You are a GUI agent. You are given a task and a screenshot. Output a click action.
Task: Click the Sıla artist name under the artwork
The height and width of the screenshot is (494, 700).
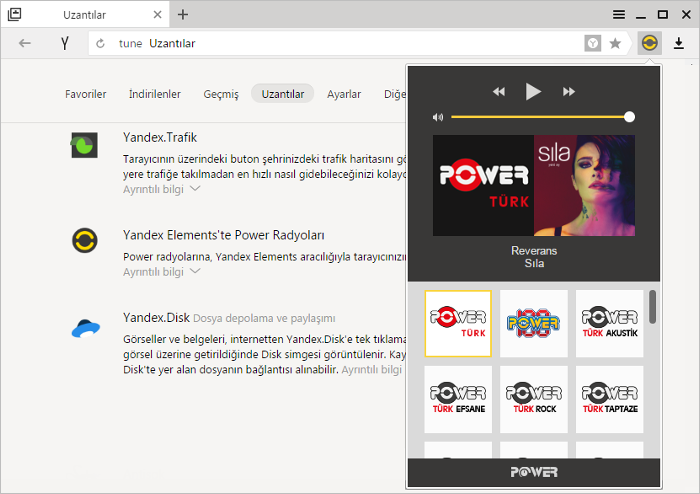point(534,263)
